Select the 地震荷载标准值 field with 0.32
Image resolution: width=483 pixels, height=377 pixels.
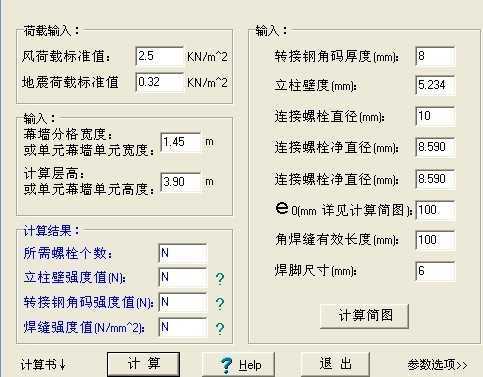[x=160, y=82]
